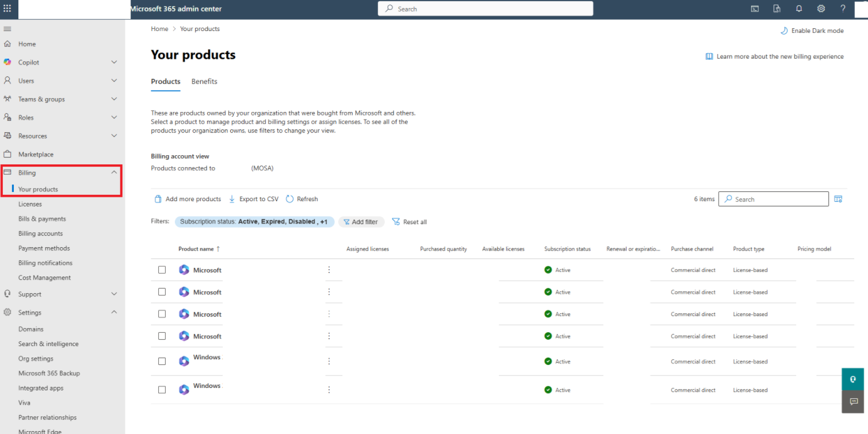Click the Export to CSV download icon

(x=232, y=199)
